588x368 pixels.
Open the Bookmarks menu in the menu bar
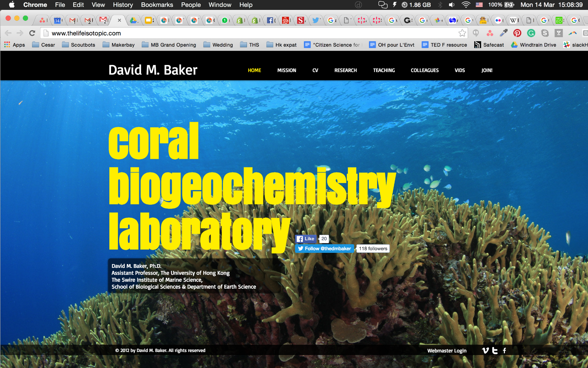157,5
